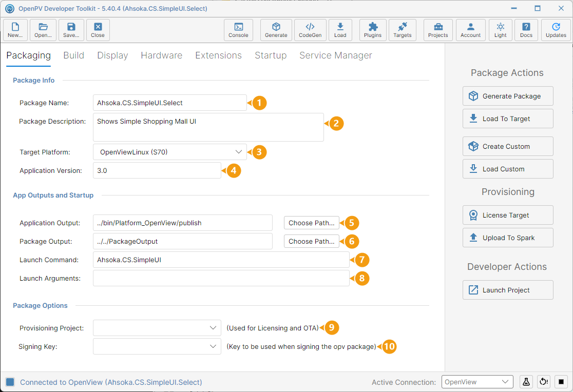The image size is (573, 392).
Task: Check for Updates from toolbar
Action: click(x=556, y=30)
